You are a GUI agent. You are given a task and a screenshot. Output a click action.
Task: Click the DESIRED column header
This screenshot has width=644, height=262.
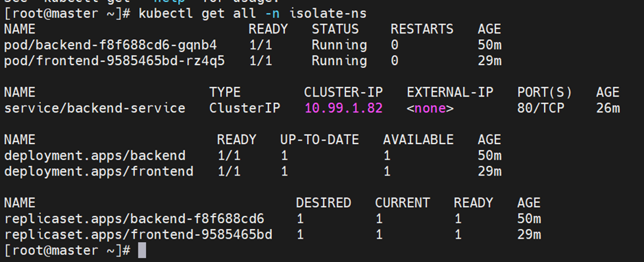[x=323, y=203]
